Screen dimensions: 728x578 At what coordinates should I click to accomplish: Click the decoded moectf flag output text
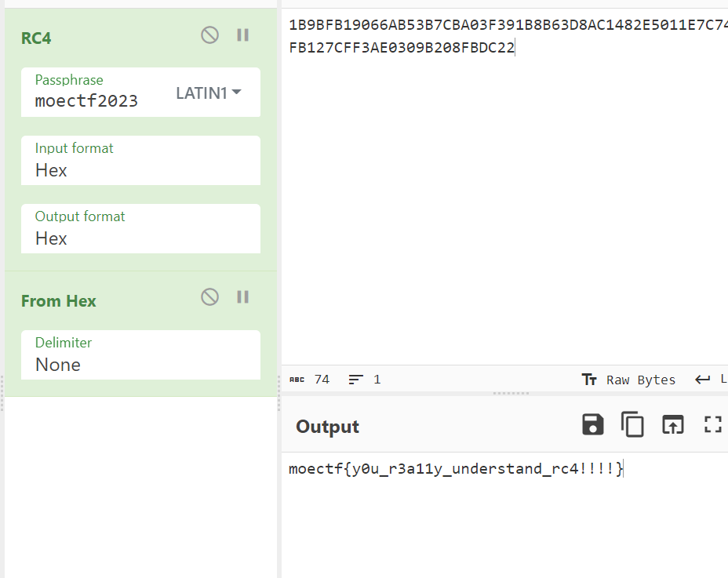coord(456,469)
